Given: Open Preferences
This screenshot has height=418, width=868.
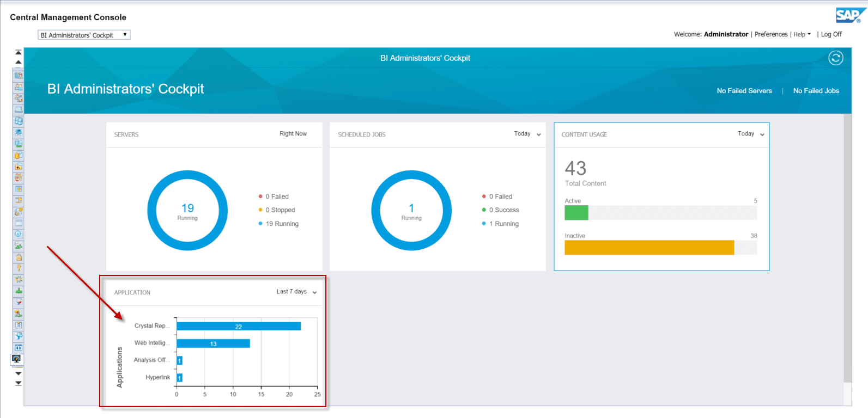Looking at the screenshot, I should [771, 34].
